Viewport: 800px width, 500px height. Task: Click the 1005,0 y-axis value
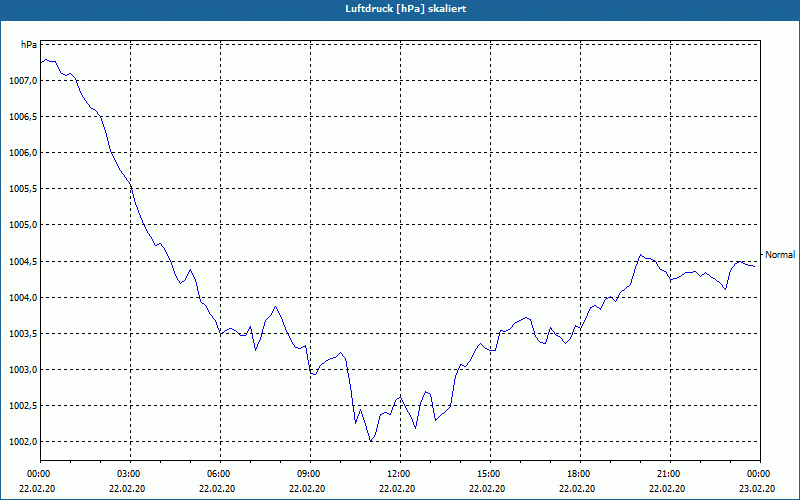click(23, 225)
